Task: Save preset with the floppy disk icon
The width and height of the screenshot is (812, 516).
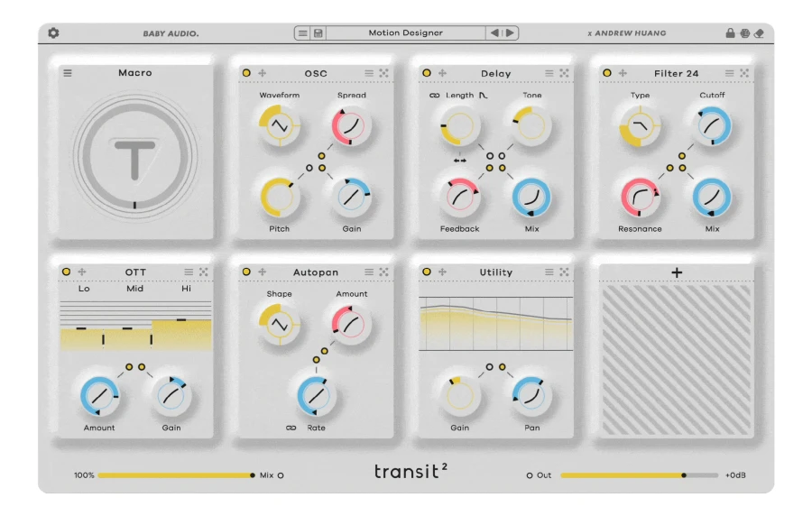Action: [x=318, y=33]
